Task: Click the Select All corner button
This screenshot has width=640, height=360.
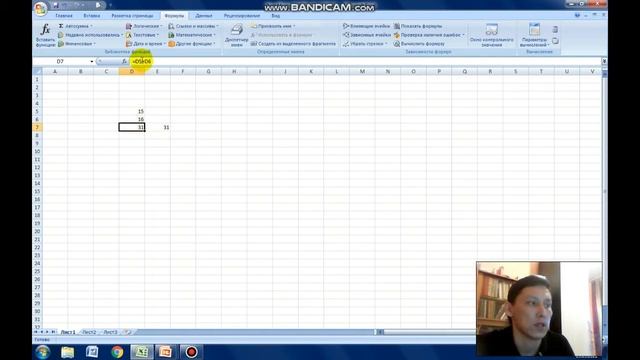Action: [x=37, y=71]
